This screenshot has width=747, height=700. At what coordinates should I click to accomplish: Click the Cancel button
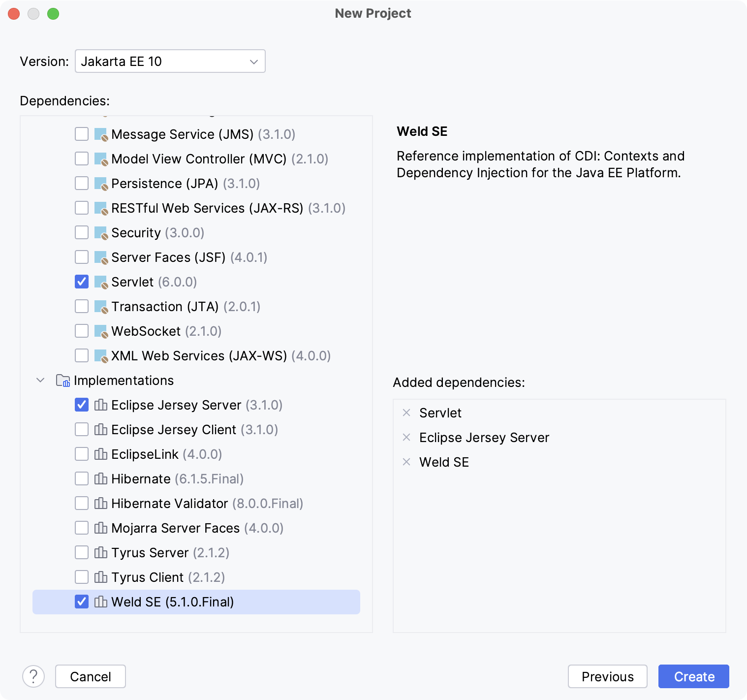(91, 676)
